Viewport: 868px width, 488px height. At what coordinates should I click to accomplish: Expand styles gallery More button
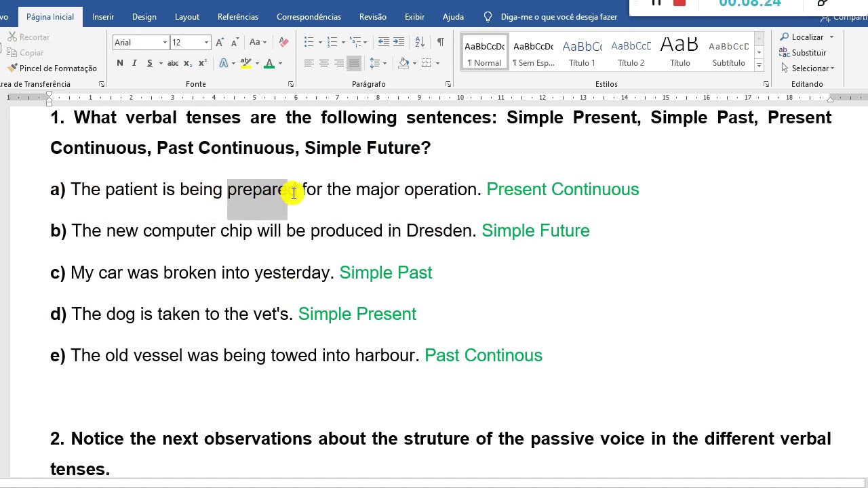point(759,66)
